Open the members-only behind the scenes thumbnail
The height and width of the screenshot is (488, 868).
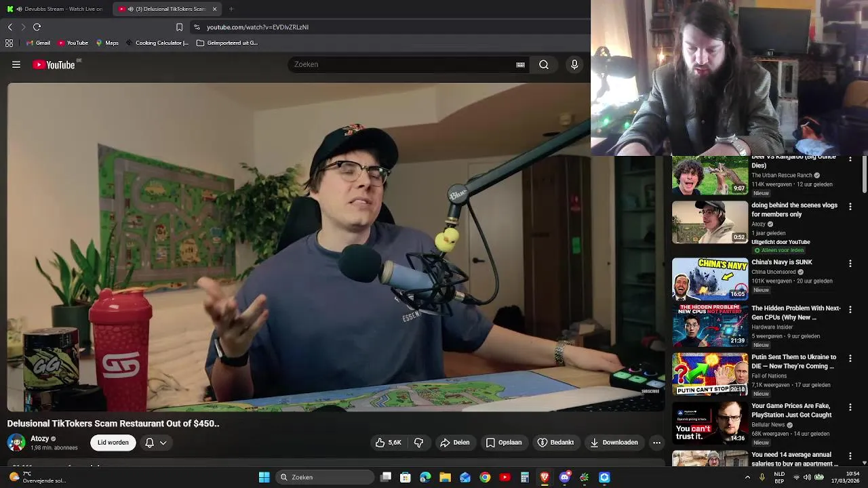point(710,222)
